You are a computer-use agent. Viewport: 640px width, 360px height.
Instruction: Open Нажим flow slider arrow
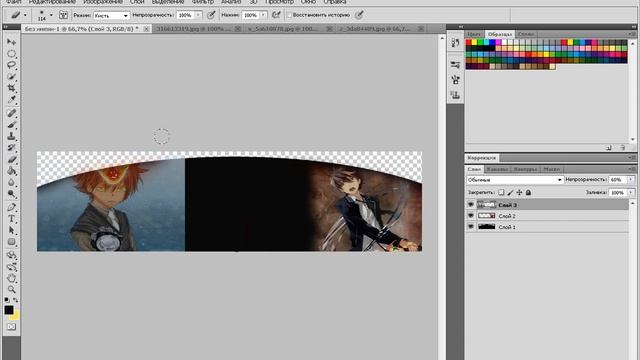pos(264,15)
